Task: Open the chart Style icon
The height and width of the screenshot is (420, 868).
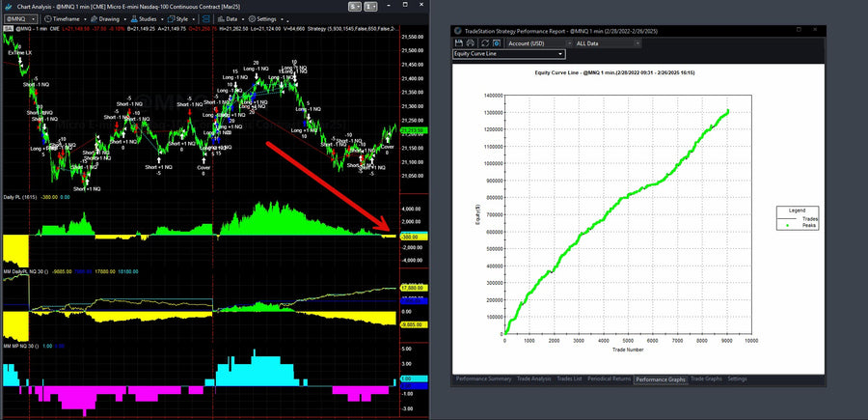Action: point(171,19)
